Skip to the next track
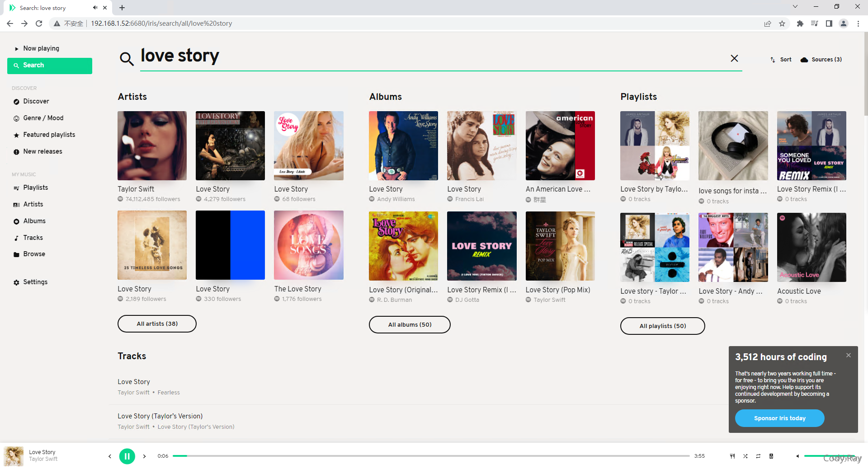 [x=145, y=456]
